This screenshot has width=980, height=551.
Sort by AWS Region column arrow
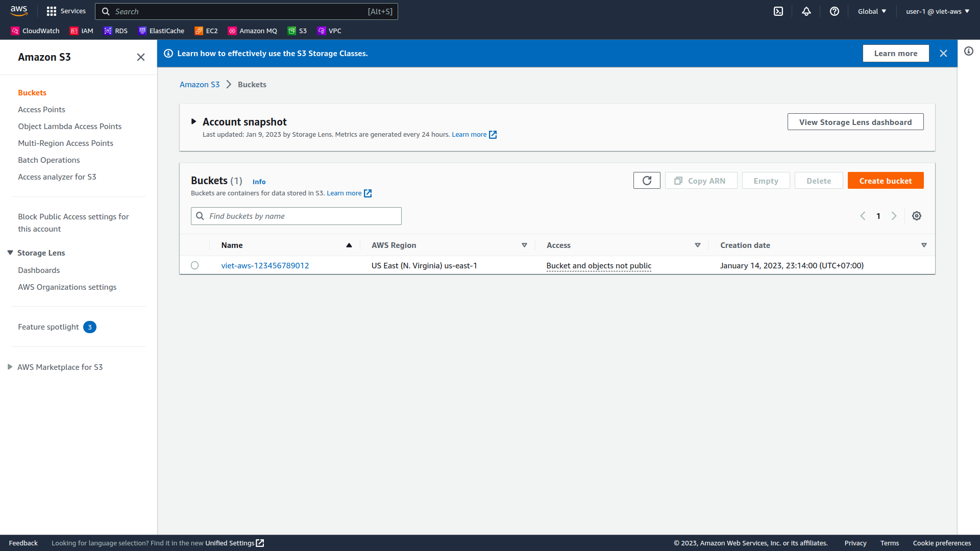524,245
